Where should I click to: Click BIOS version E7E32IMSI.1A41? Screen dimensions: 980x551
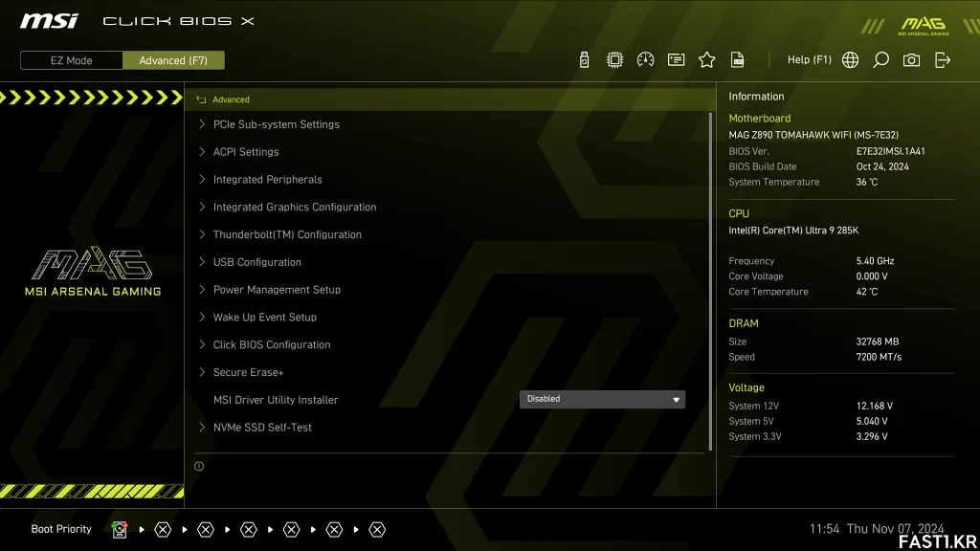pos(891,151)
